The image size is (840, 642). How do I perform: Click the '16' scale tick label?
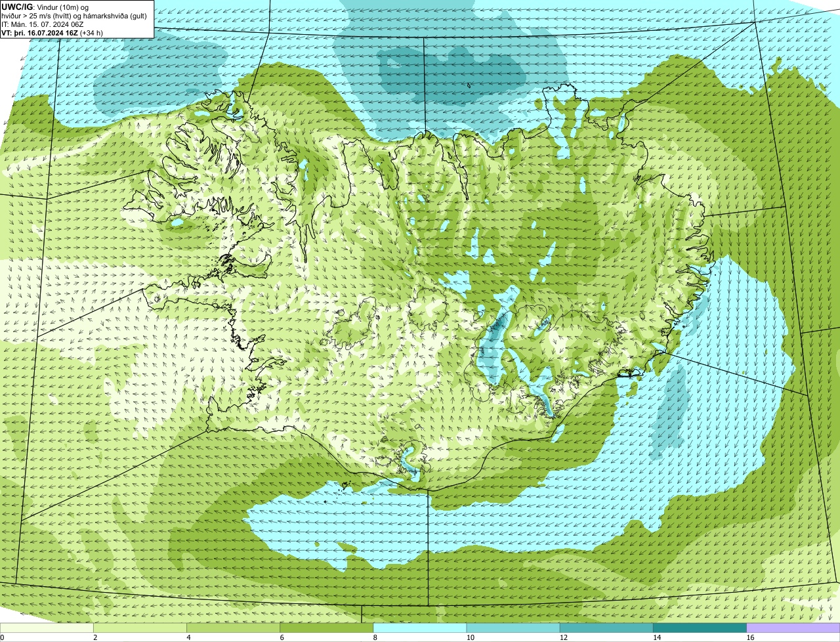(749, 637)
